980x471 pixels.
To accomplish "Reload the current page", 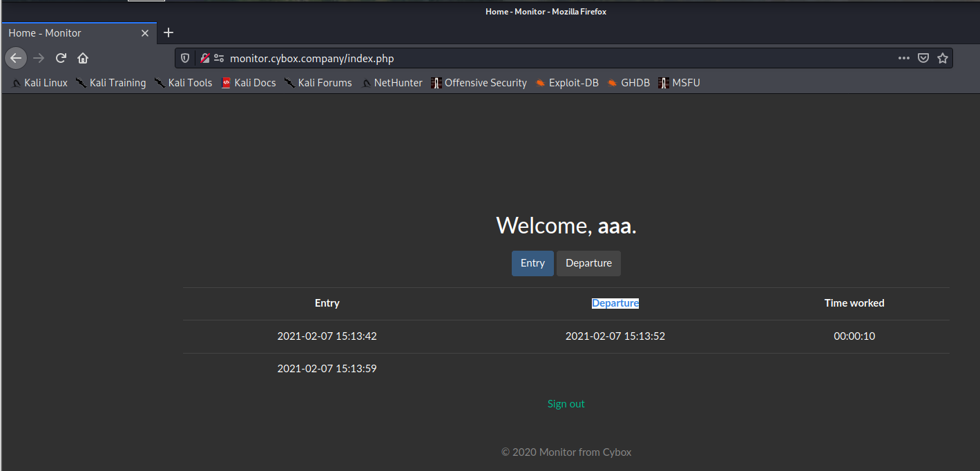I will tap(61, 58).
